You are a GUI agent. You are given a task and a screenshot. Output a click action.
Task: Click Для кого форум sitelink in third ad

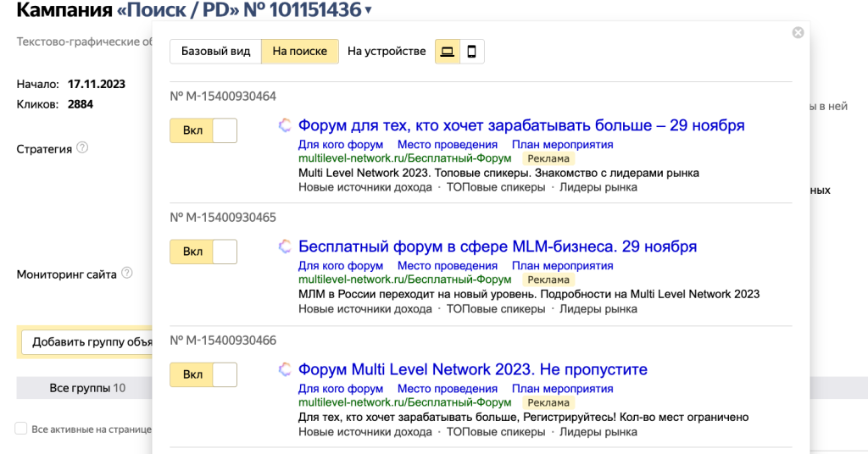tap(341, 389)
